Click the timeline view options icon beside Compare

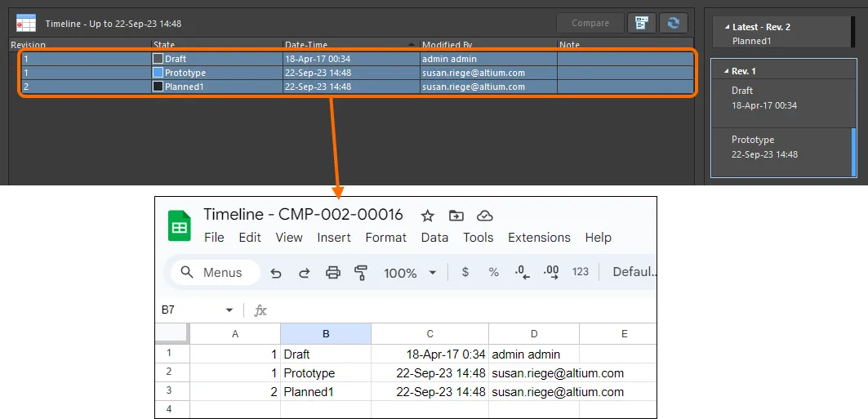pyautogui.click(x=642, y=23)
